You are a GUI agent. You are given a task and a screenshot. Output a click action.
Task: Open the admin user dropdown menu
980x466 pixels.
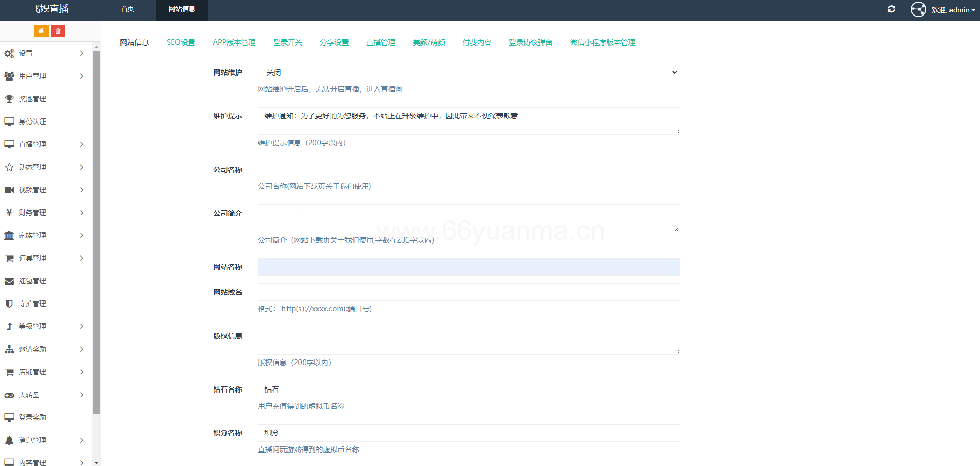[x=954, y=10]
